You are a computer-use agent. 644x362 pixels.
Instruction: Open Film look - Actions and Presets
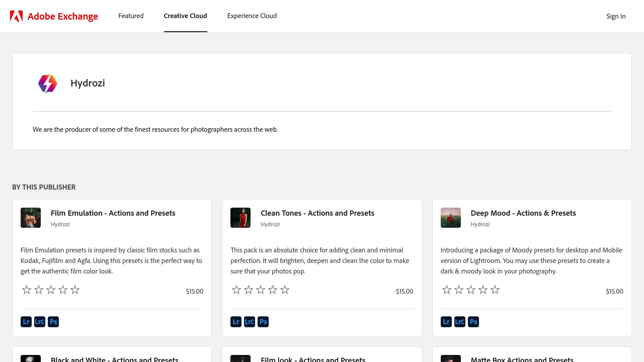(313, 359)
